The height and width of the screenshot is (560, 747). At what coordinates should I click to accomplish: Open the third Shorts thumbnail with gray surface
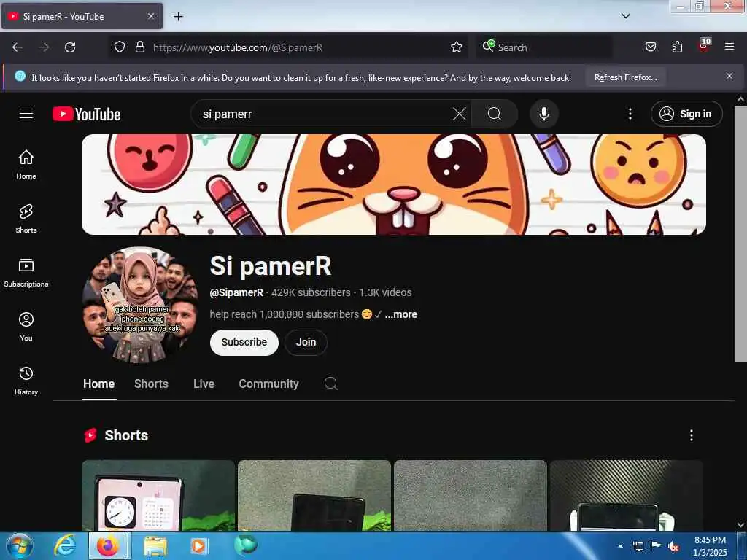[471, 495]
